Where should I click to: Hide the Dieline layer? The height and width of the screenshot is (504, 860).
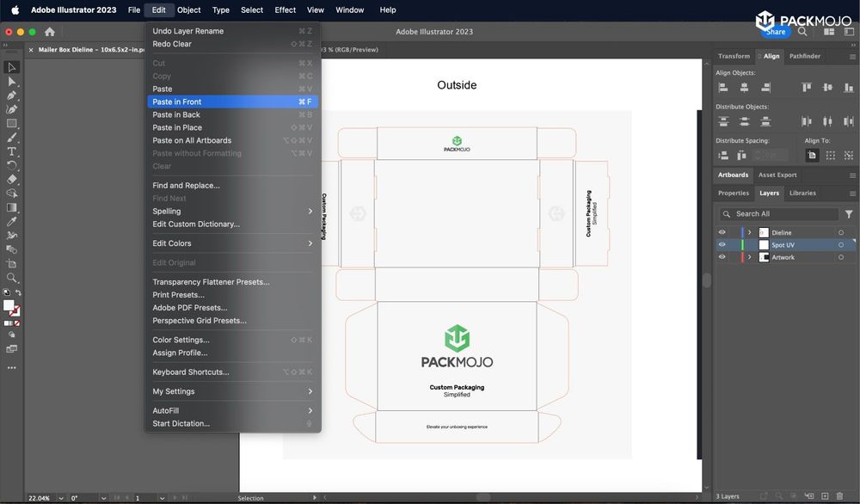[x=722, y=232]
